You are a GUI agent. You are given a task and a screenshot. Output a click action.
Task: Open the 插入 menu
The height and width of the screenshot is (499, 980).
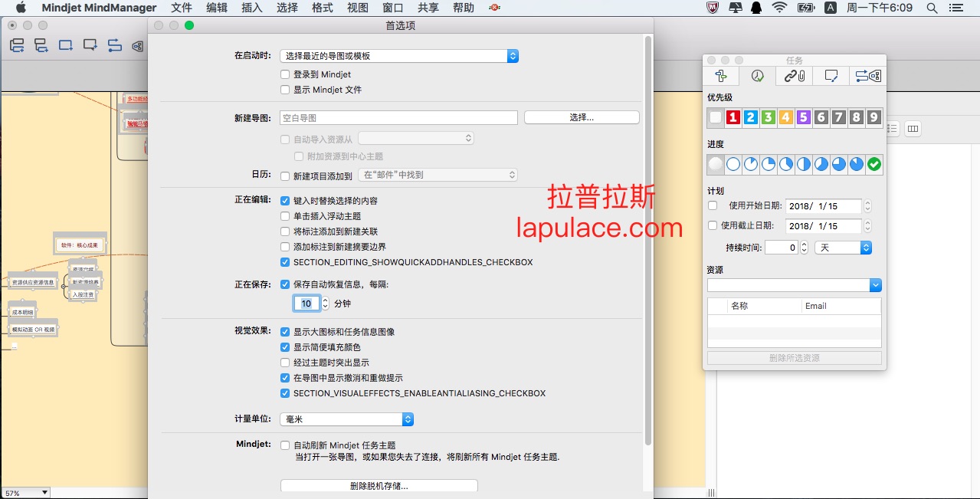pos(251,8)
